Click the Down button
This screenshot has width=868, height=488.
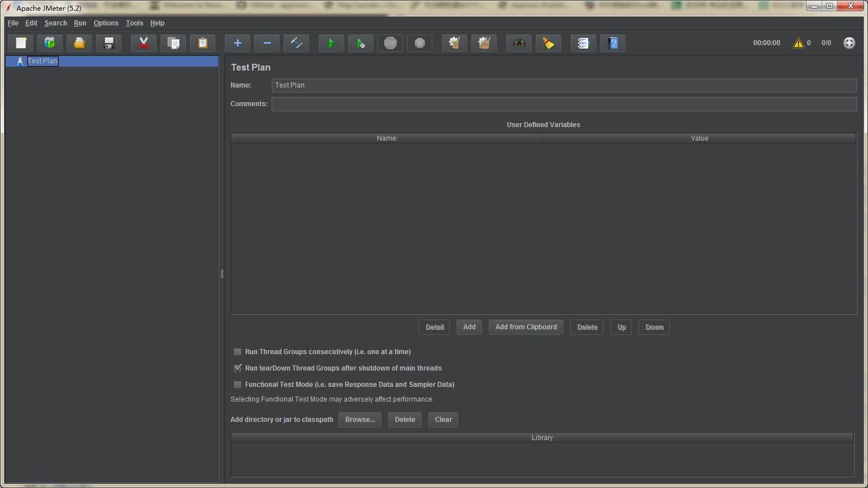point(654,328)
